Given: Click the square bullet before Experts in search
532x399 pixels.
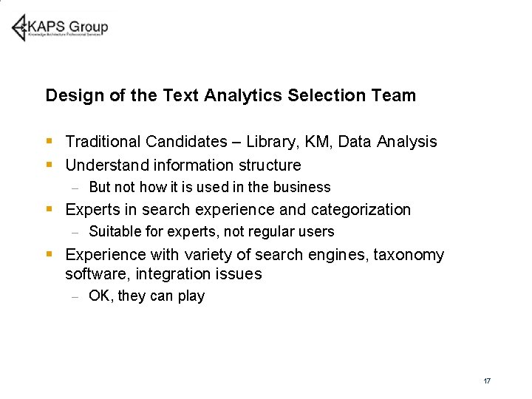Looking at the screenshot, I should coord(49,209).
